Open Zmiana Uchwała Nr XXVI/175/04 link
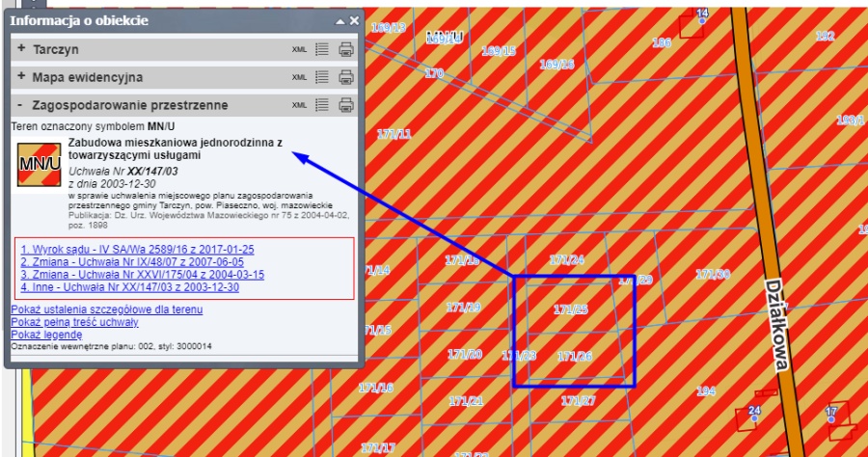 (x=142, y=275)
